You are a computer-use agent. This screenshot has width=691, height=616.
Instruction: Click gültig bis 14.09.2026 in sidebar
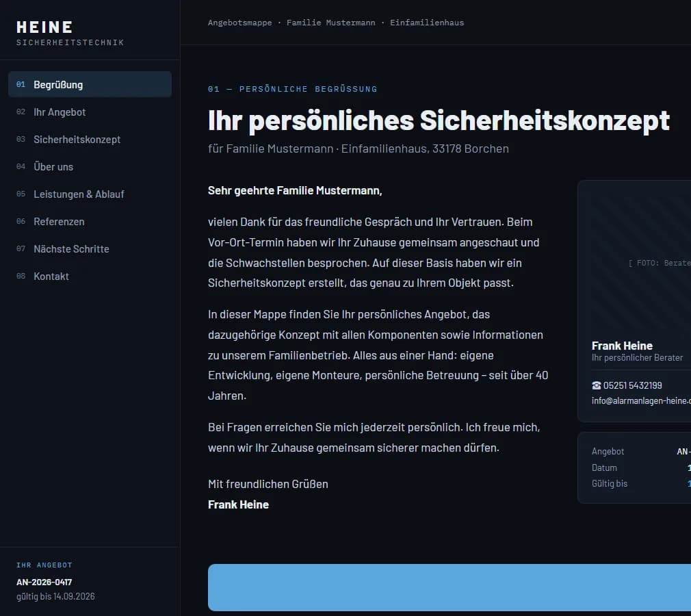[x=55, y=596]
